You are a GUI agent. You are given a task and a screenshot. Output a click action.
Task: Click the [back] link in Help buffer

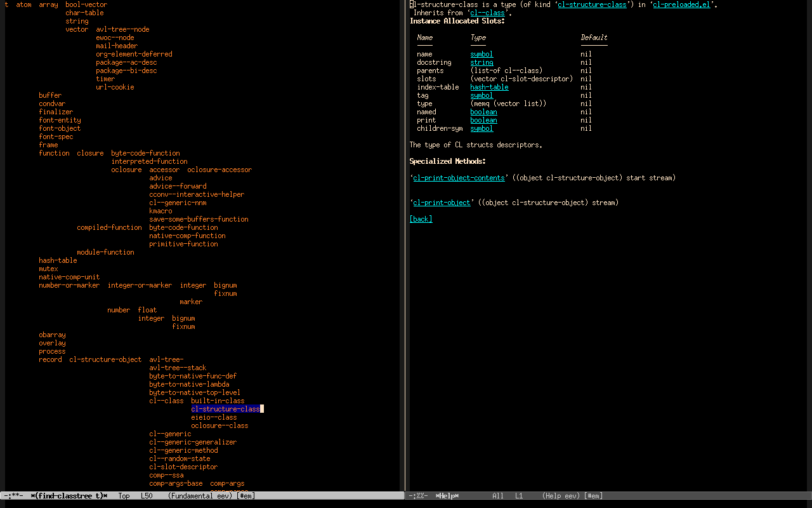coord(421,219)
